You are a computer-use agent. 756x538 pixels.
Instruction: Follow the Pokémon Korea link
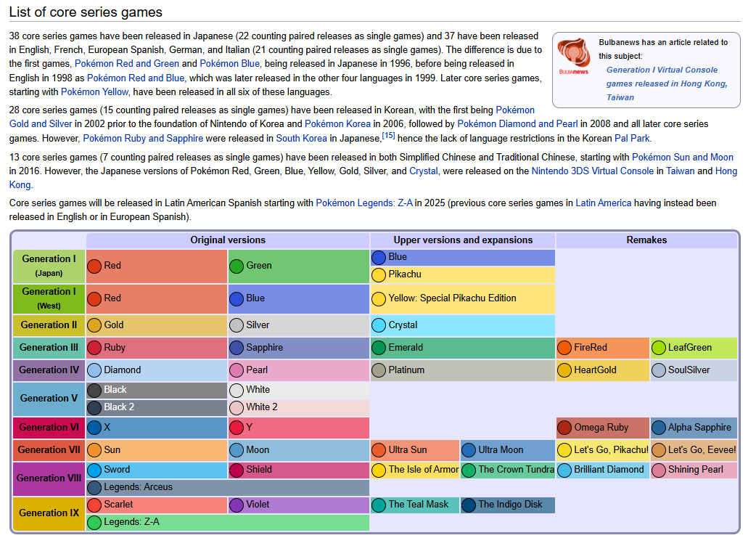click(x=337, y=124)
